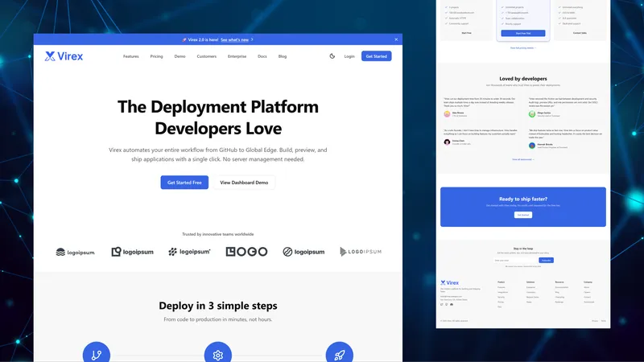644x362 pixels.
Task: Go to the Pricing nav item
Action: coord(156,56)
